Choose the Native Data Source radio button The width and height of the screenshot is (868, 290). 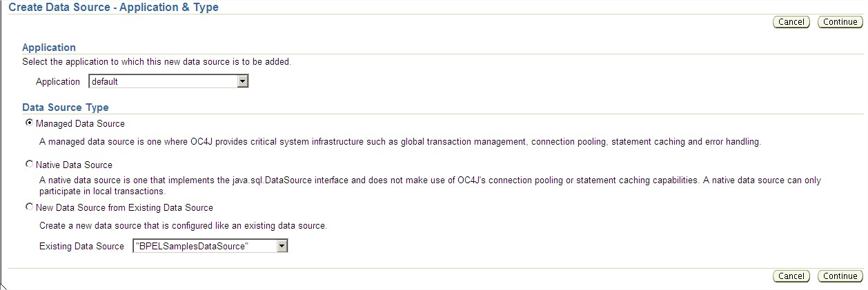pyautogui.click(x=29, y=165)
